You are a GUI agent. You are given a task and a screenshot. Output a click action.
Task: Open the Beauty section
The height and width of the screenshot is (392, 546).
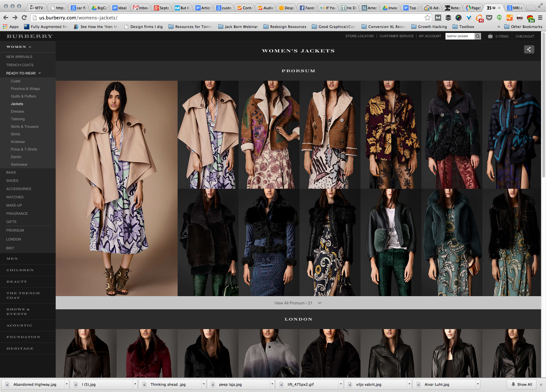[17, 282]
